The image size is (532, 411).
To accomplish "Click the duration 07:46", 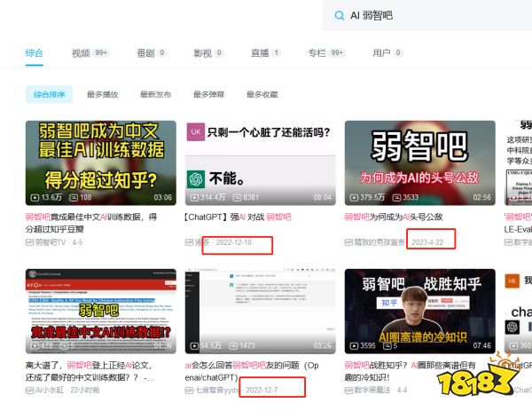I will point(481,346).
